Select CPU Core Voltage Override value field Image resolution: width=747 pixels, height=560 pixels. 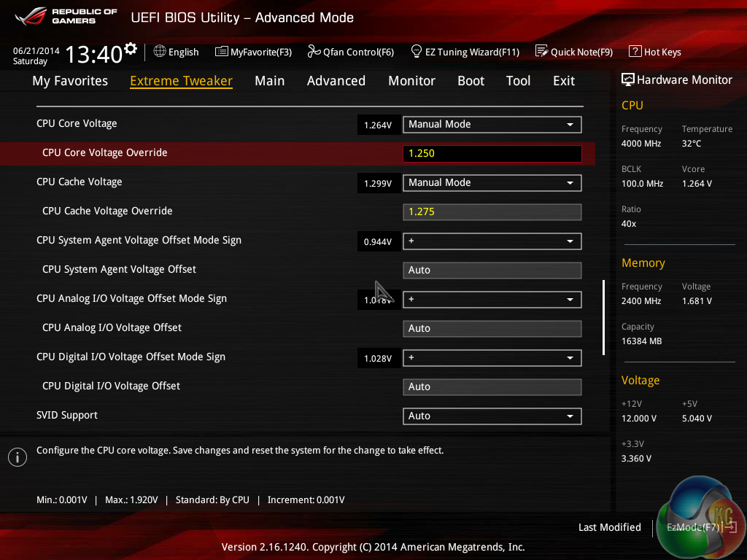coord(492,154)
